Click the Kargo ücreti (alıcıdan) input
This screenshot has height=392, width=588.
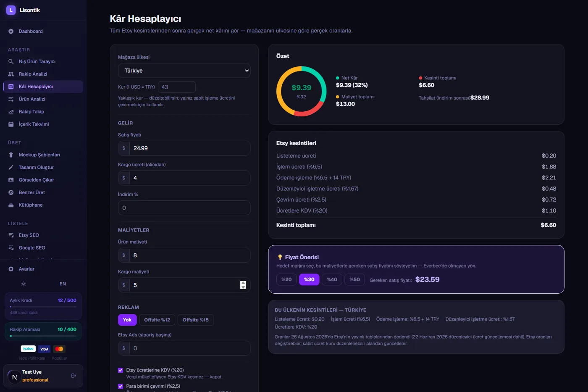tap(184, 178)
